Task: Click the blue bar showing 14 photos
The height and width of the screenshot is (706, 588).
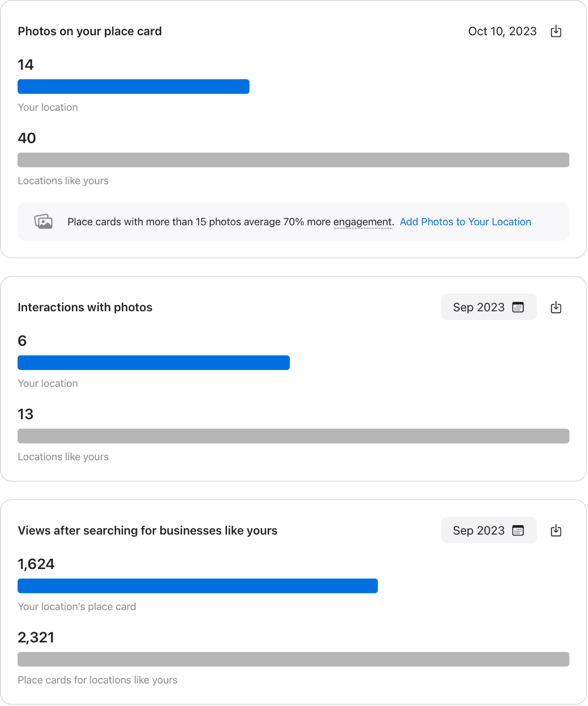Action: [133, 86]
